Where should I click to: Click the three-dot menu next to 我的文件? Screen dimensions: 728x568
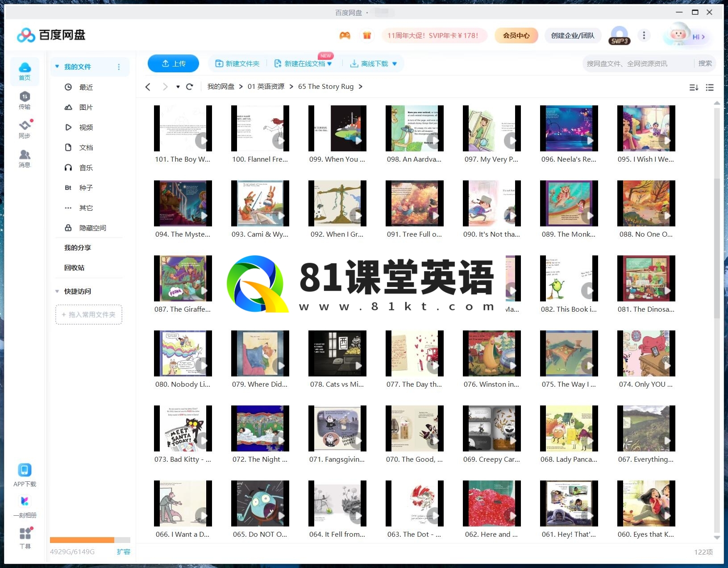[x=119, y=67]
